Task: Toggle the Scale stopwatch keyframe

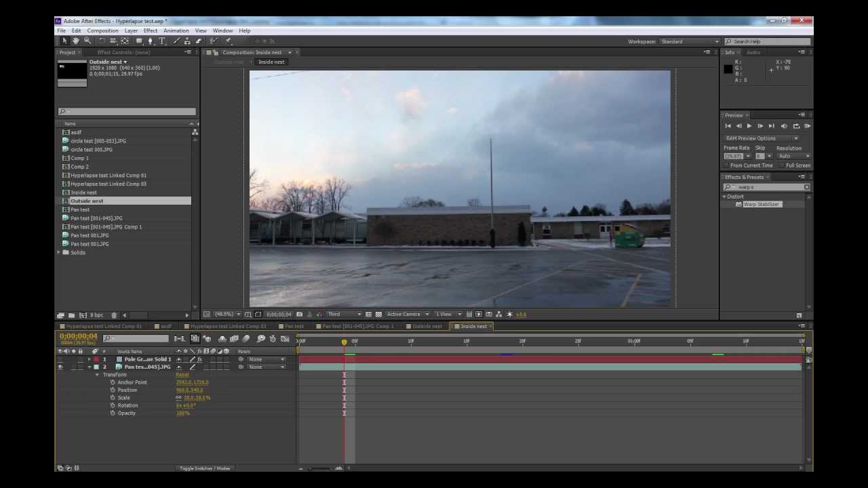Action: click(113, 398)
